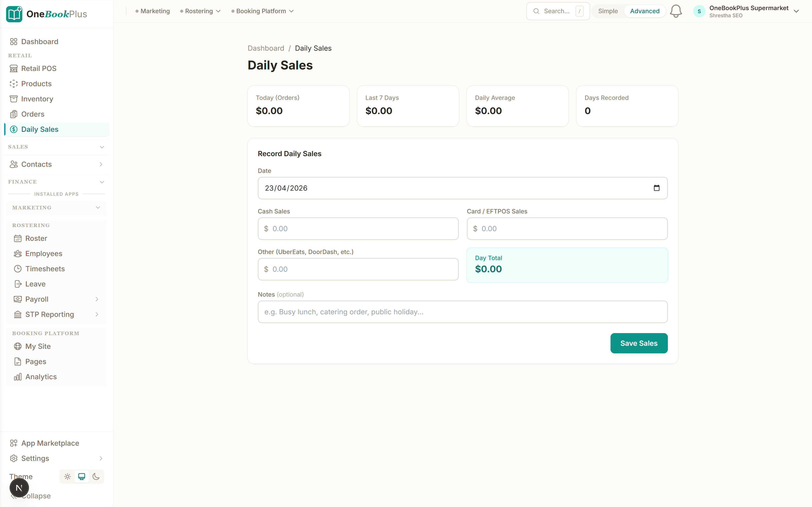Follow the Dashboard breadcrumb link
This screenshot has height=507, width=812.
point(266,48)
